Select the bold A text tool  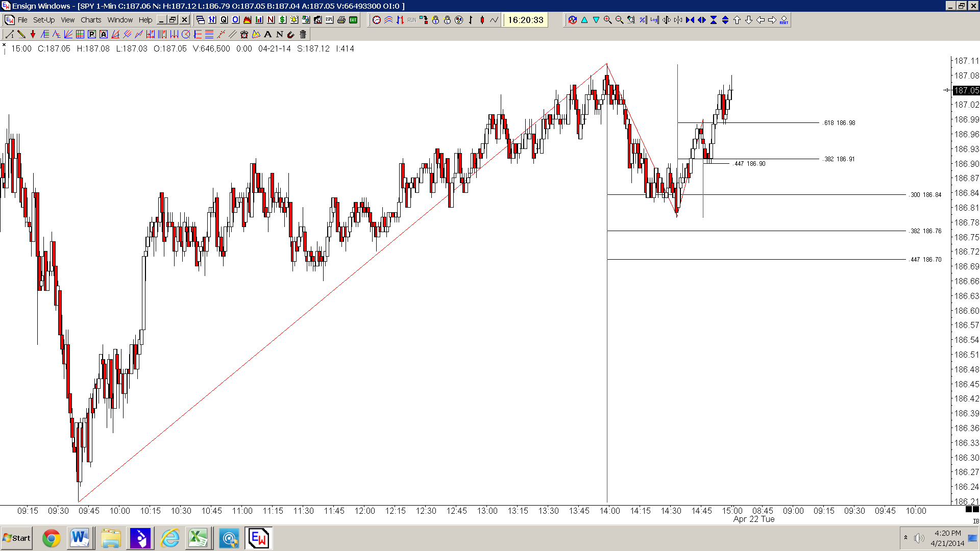coord(267,34)
